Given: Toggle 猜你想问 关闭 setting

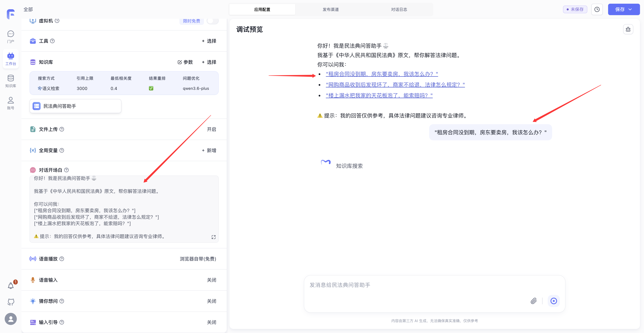Looking at the screenshot, I should click(211, 301).
